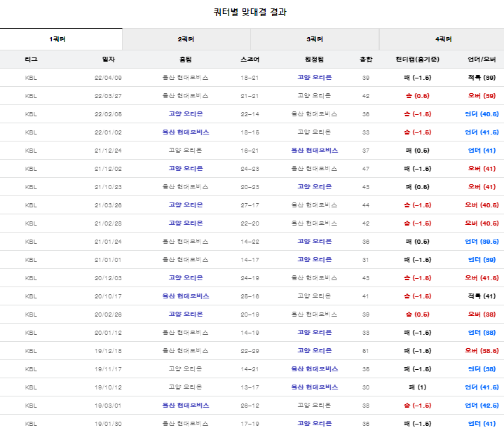Click handicap 패 (0.5) in 21/12/24 row

tap(417, 151)
